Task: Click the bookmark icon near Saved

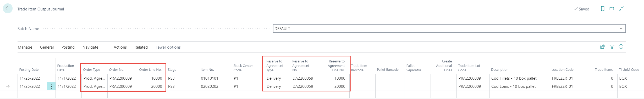Action: (603, 9)
